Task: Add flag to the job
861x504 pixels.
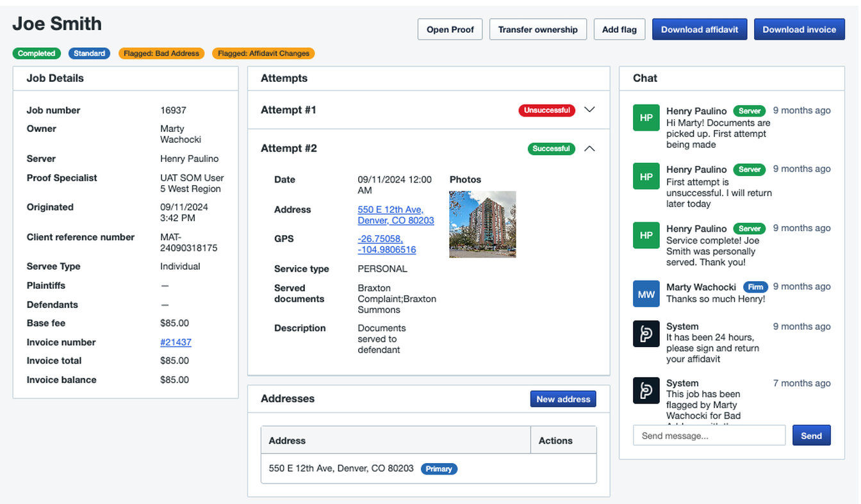Action: (619, 29)
